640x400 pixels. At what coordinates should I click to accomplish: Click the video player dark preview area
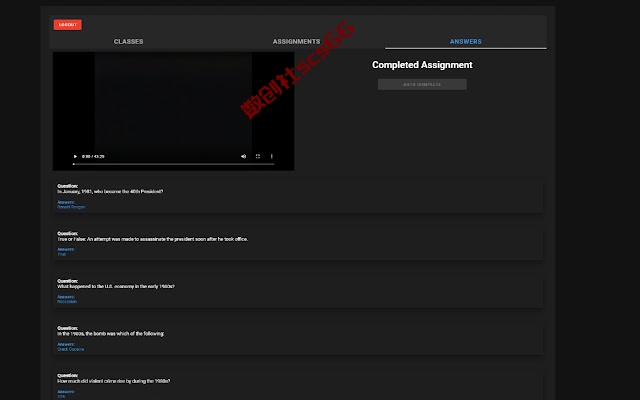click(x=173, y=102)
